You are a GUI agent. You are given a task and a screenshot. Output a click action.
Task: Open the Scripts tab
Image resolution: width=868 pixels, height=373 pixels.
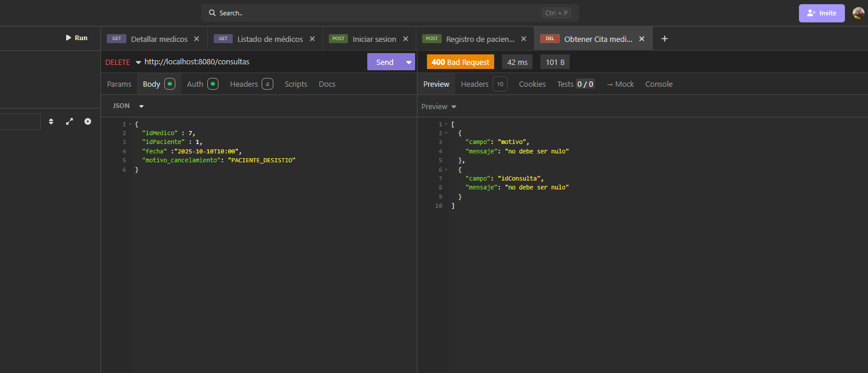[296, 84]
